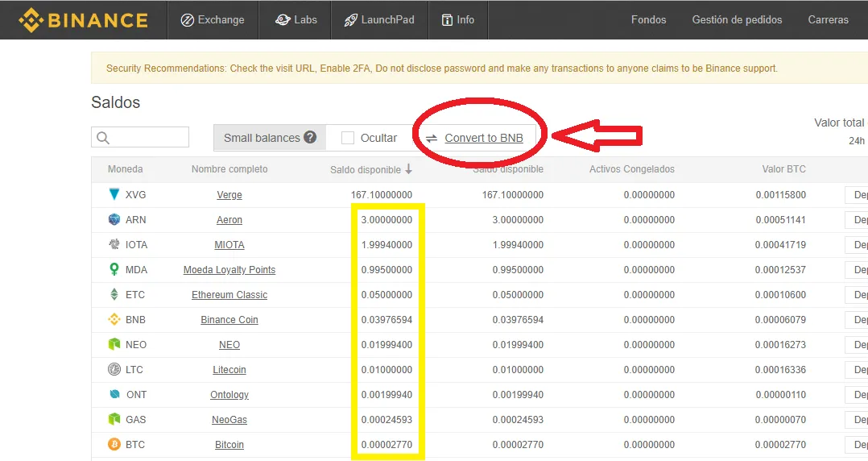Open the Moeda Loyalty Points link

tap(229, 270)
